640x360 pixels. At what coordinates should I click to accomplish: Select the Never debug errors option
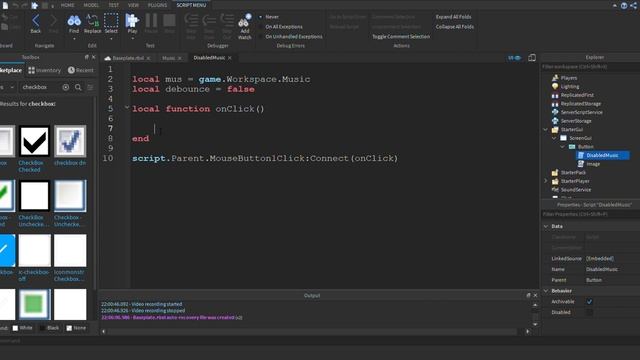tap(269, 17)
